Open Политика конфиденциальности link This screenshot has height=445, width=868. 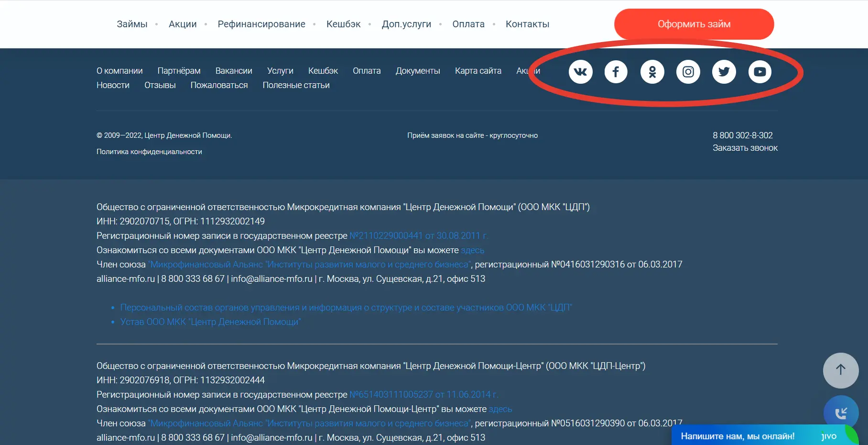tap(149, 152)
